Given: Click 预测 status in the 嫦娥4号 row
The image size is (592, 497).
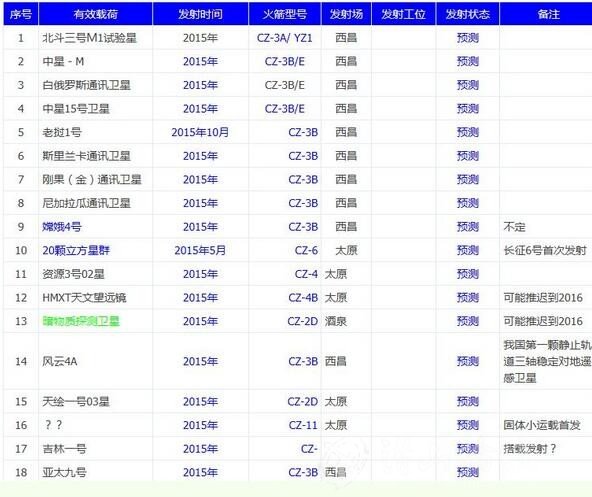Looking at the screenshot, I should coord(467,227).
